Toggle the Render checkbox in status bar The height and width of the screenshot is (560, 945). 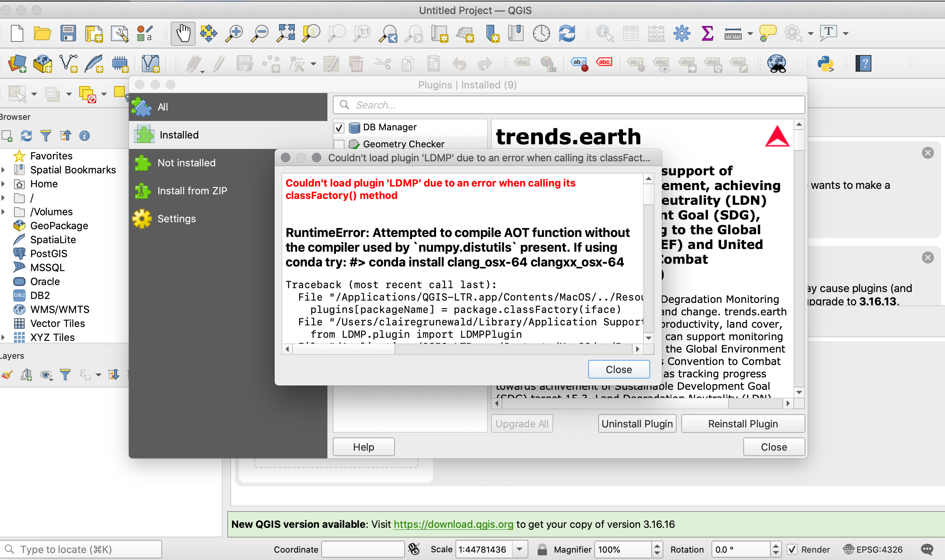click(x=793, y=549)
